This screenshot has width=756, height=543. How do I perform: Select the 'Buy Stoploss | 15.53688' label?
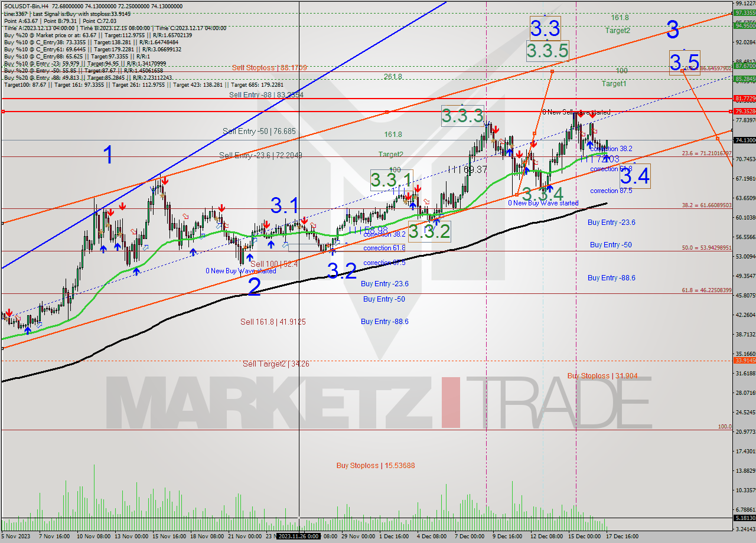click(x=376, y=466)
